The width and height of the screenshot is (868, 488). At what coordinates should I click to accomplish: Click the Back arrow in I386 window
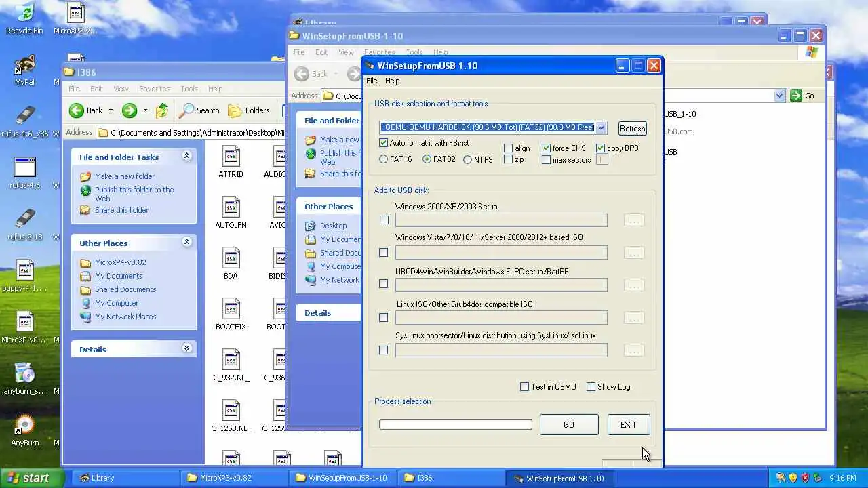pos(77,110)
